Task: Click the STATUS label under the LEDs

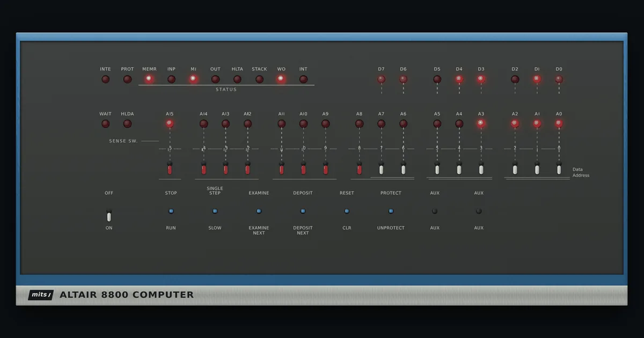Action: click(x=226, y=90)
